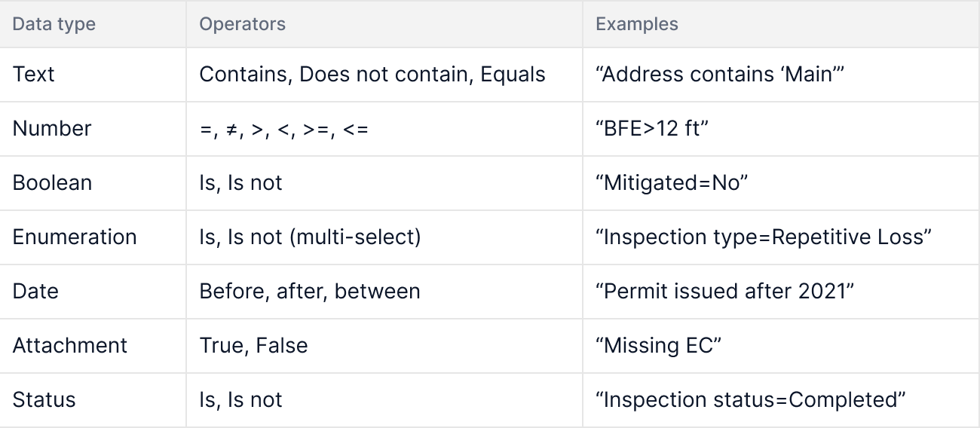980x428 pixels.
Task: Select the Number data type cell
Action: [52, 129]
